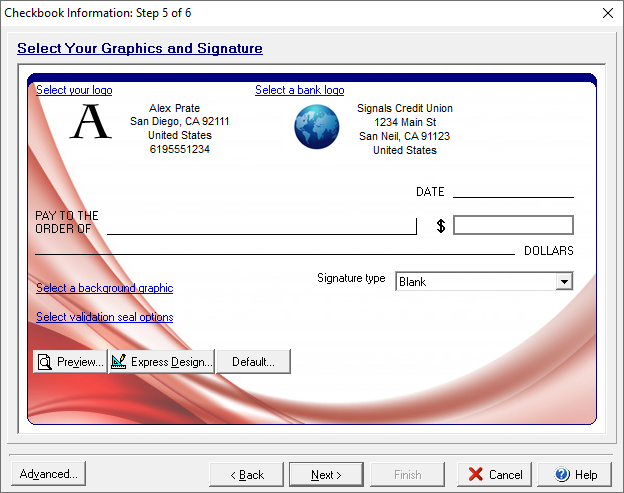Click the phone number 6195551234
624x493 pixels.
coord(180,149)
